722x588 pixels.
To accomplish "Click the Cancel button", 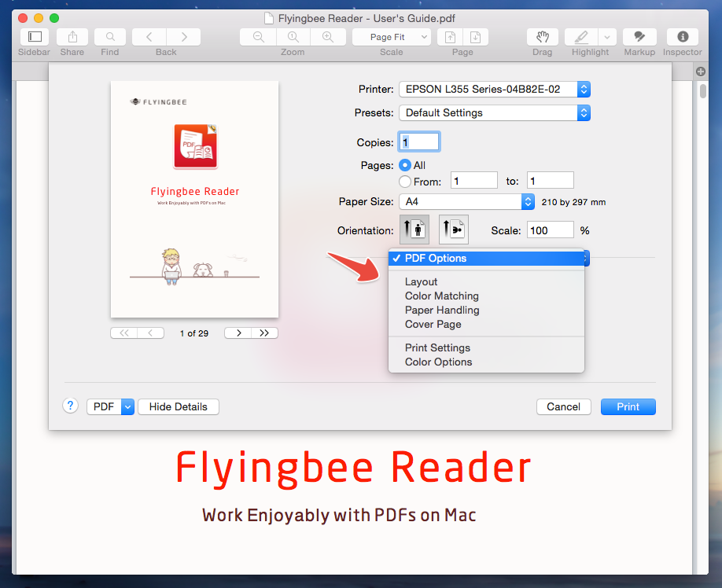I will coord(564,406).
